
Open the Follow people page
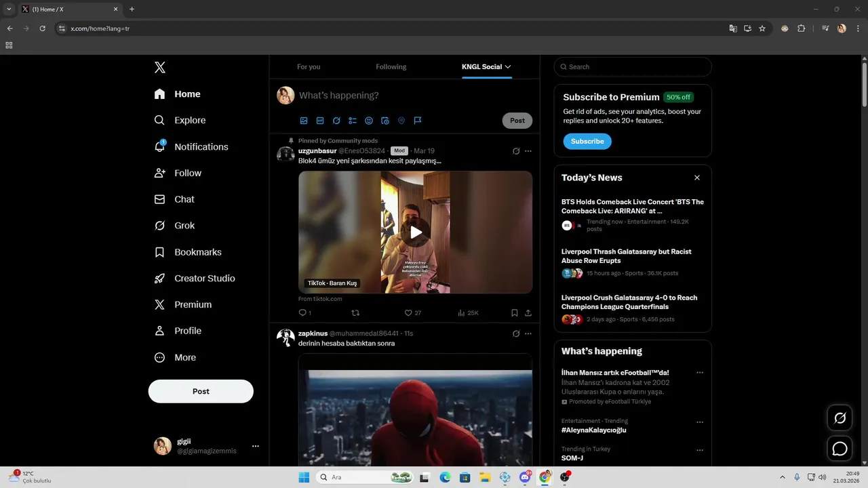tap(178, 173)
